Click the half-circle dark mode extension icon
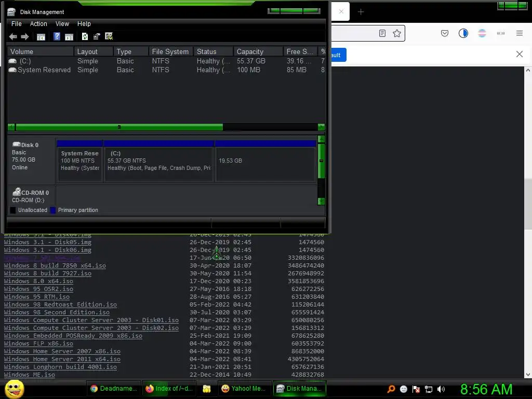 (x=463, y=33)
